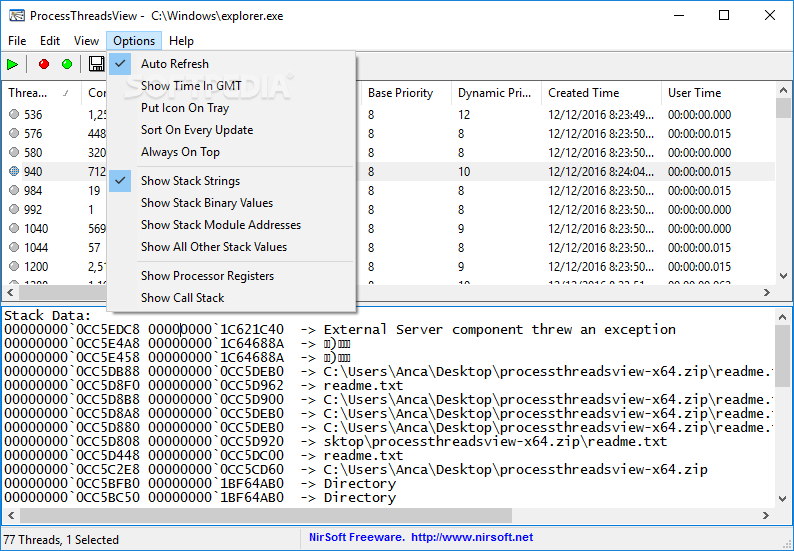This screenshot has height=551, width=794.
Task: Click the floppy disk save icon
Action: coord(96,64)
